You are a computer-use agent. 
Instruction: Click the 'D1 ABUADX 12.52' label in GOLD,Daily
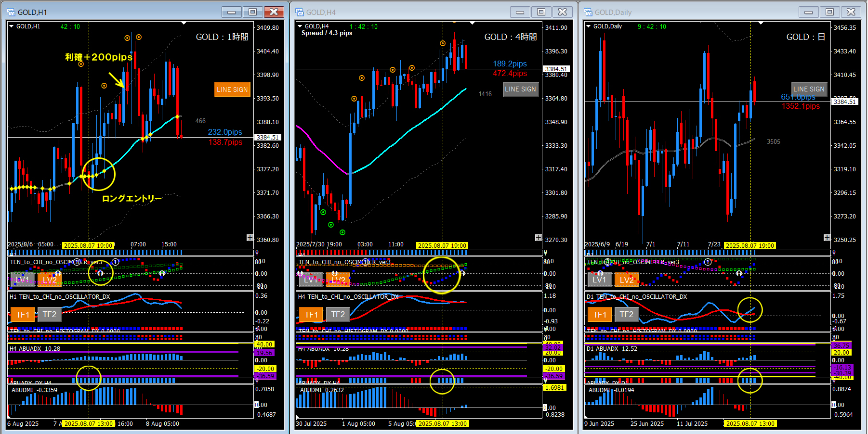click(x=612, y=349)
